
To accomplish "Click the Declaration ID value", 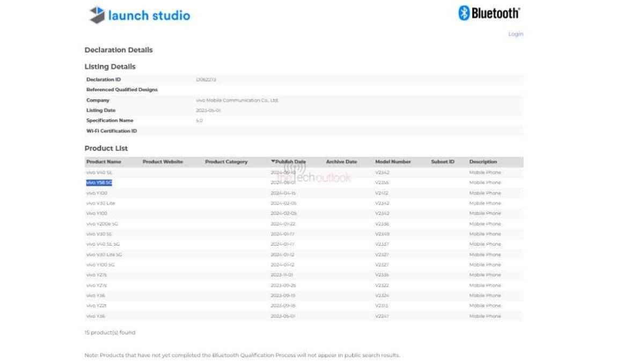I will 206,79.
